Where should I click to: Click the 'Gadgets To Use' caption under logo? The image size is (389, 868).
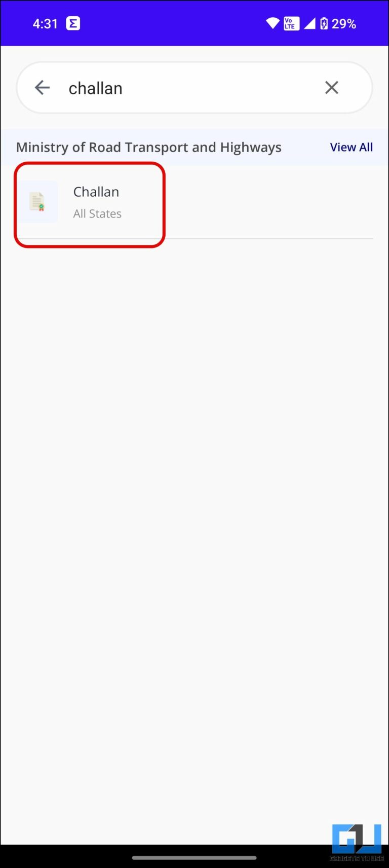tap(357, 858)
